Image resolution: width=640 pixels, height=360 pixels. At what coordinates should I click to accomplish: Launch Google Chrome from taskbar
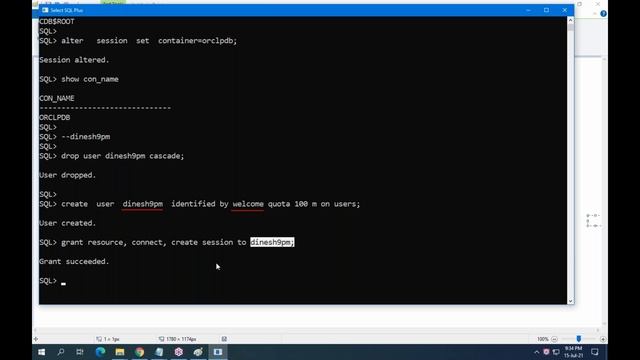pos(139,352)
